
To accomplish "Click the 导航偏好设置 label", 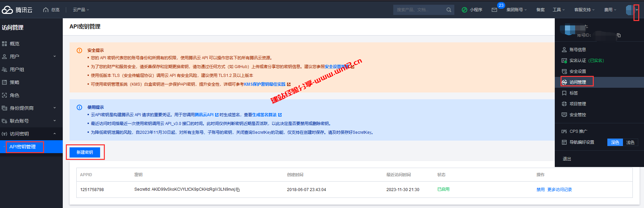I will point(582,142).
